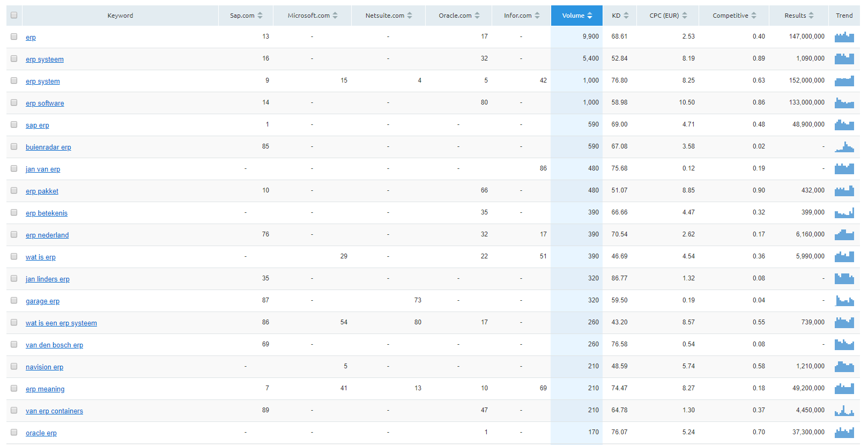Open the erp system keyword link
Image resolution: width=868 pixels, height=445 pixels.
point(43,81)
